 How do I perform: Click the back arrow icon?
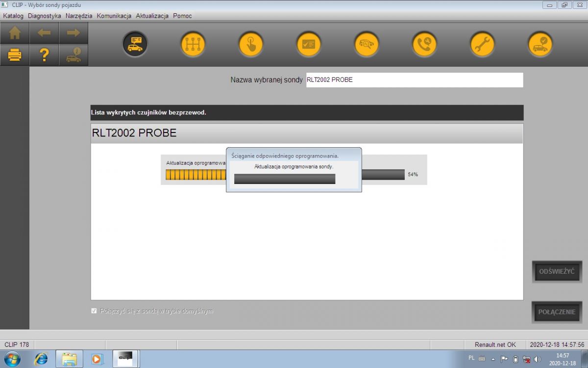click(44, 33)
